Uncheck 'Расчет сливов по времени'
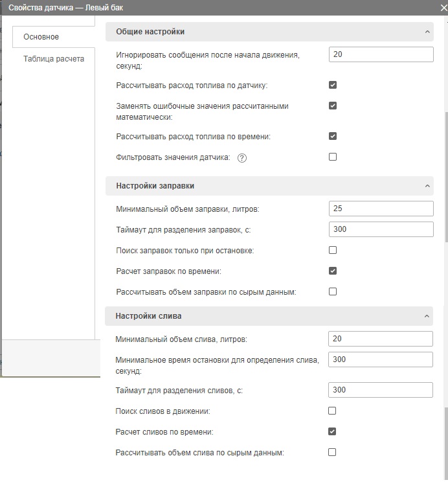 coord(332,431)
